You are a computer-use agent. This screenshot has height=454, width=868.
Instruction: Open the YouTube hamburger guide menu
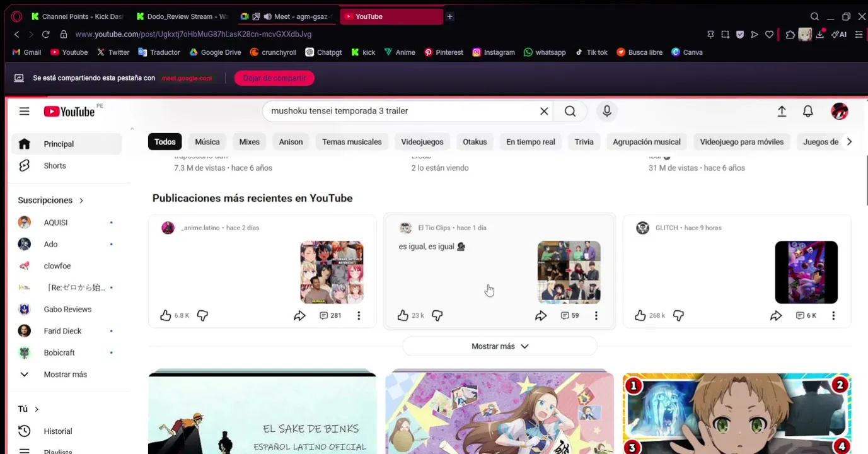tap(25, 112)
